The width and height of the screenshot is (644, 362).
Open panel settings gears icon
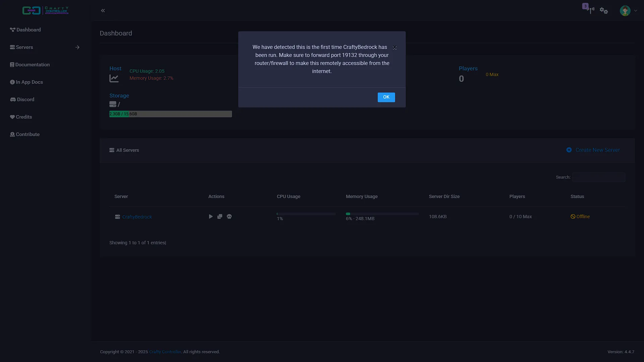point(604,11)
